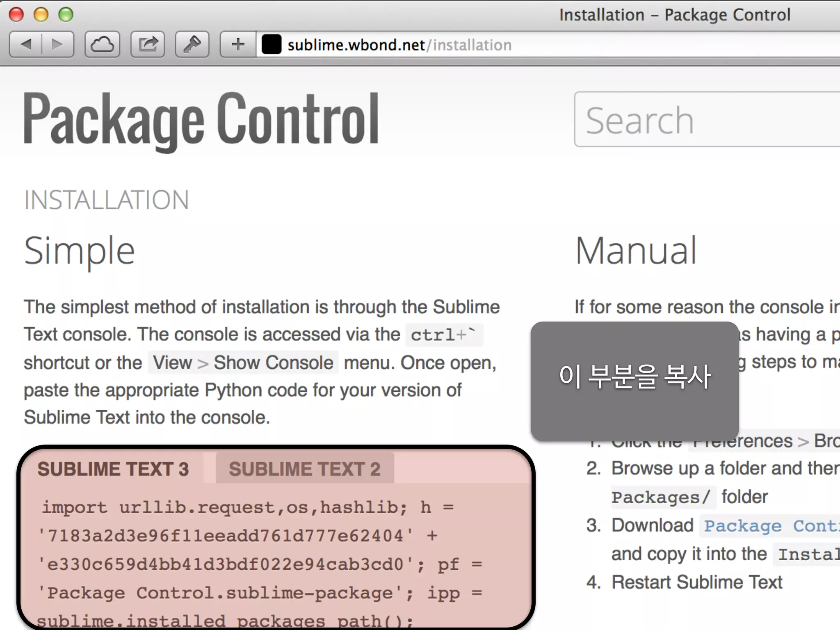The height and width of the screenshot is (630, 840).
Task: Click 'Package Control.sublime-package' code text
Action: coord(220,593)
